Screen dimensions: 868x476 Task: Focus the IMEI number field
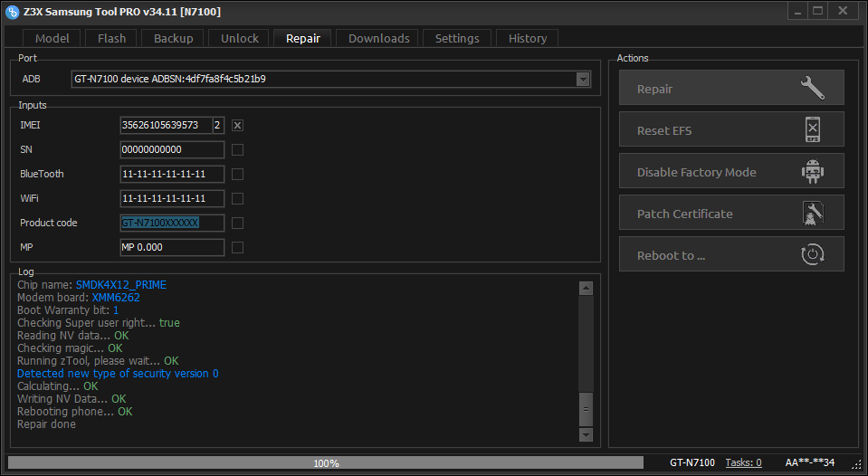[166, 125]
